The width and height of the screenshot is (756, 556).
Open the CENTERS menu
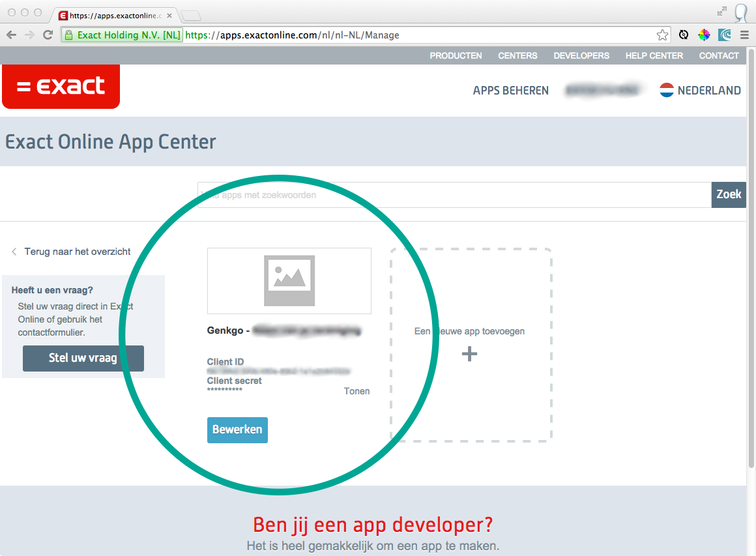pyautogui.click(x=517, y=56)
